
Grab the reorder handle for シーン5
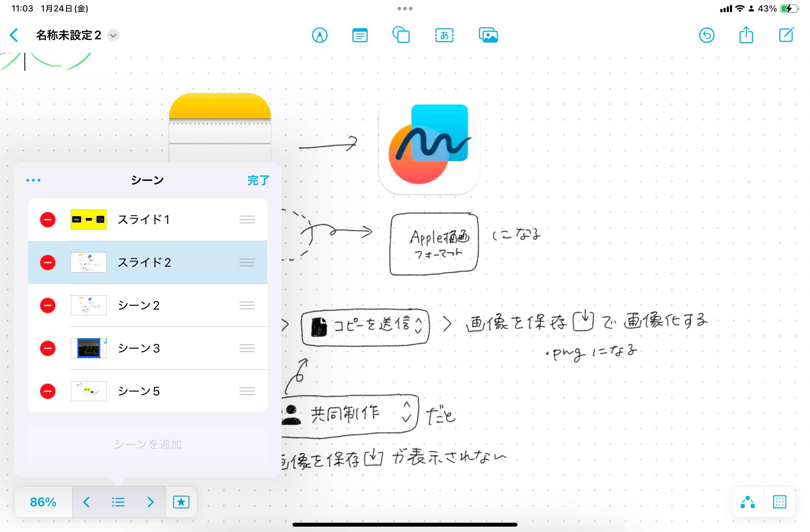coord(247,391)
